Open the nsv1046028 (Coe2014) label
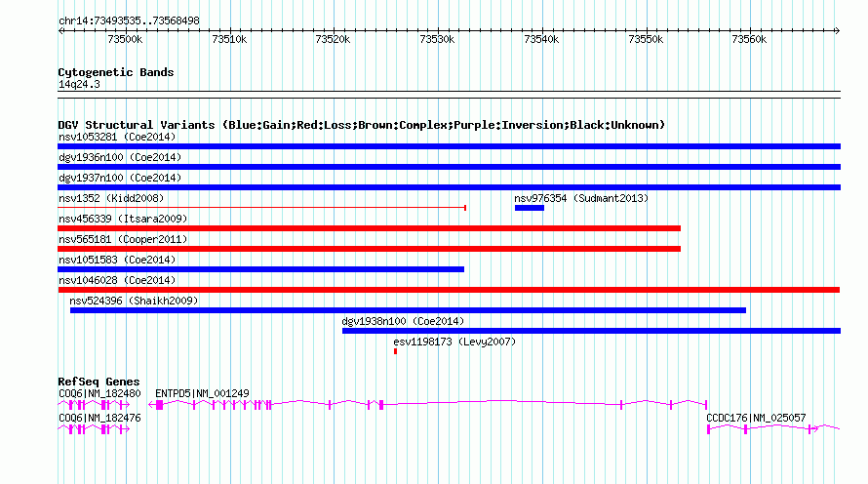Screen dimensions: 868x484 117,280
